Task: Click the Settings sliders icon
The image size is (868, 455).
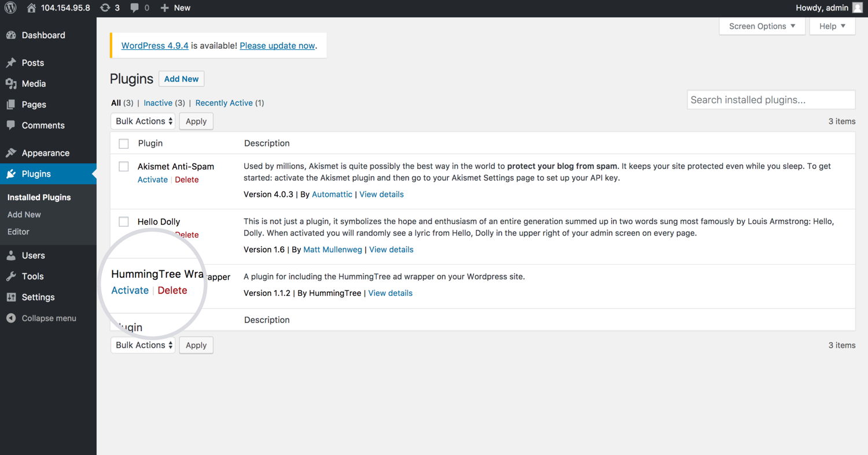Action: click(11, 297)
